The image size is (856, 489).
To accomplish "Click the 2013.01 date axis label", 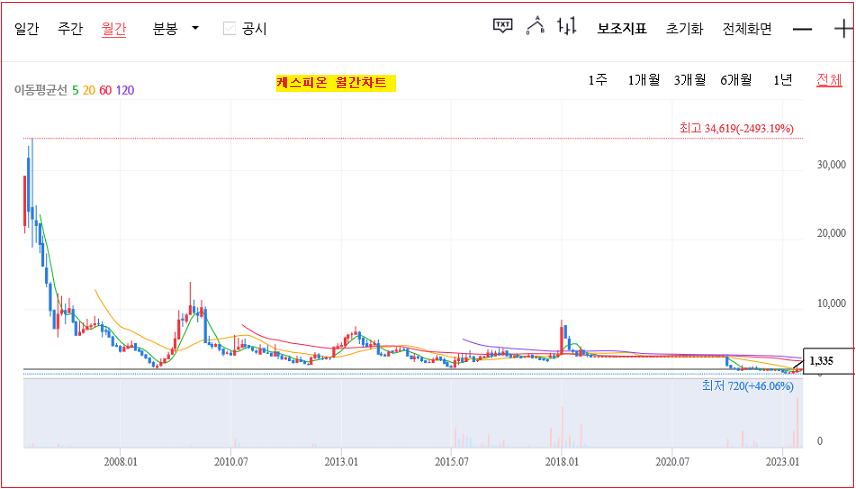I will [x=341, y=462].
